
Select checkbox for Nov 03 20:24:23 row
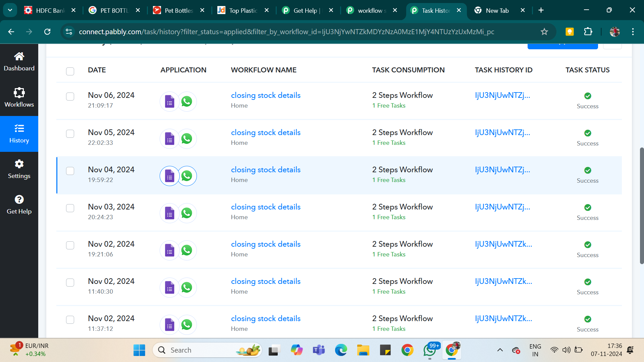[x=70, y=208]
